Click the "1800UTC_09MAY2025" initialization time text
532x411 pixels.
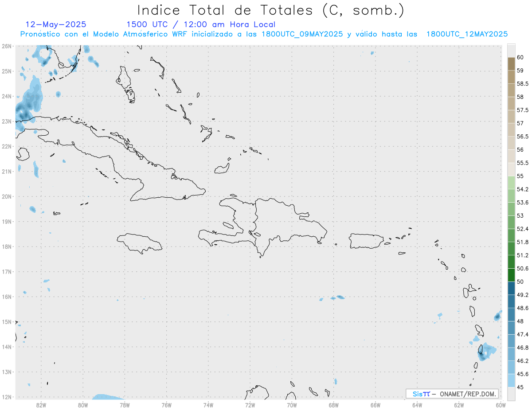coord(302,34)
